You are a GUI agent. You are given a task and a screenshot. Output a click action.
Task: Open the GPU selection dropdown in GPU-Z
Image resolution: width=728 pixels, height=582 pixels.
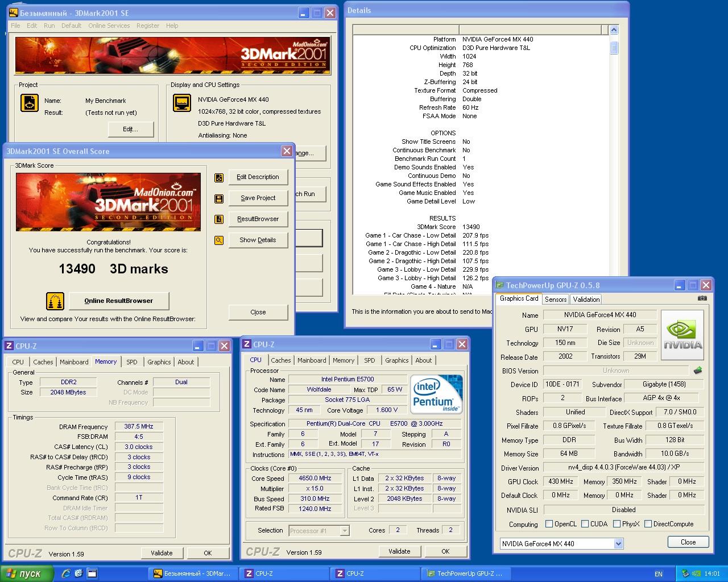(618, 544)
